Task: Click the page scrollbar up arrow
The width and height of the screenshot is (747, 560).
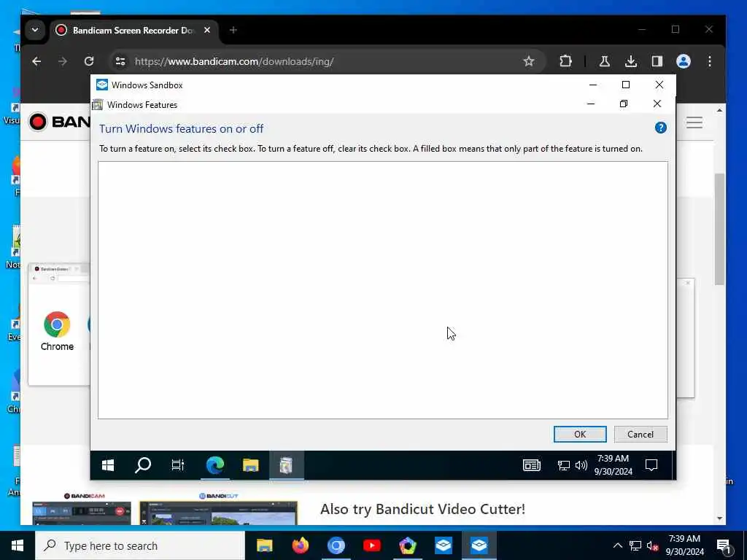Action: pos(719,111)
